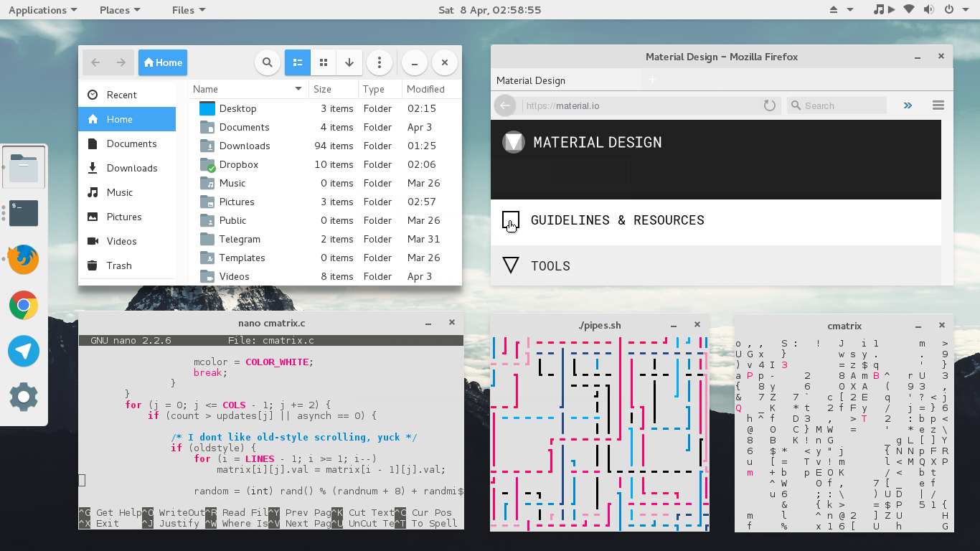Open the power menu icon in top bar
Viewport: 980px width, 551px height.
pos(948,9)
